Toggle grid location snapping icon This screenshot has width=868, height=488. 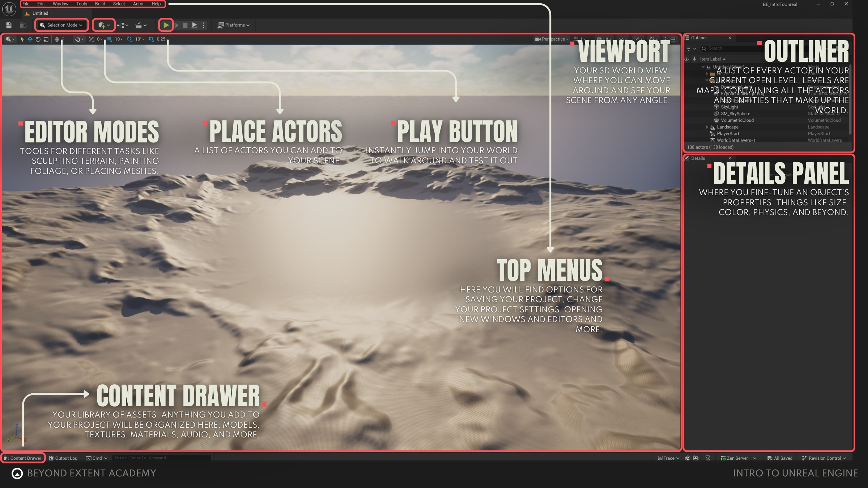pyautogui.click(x=109, y=39)
